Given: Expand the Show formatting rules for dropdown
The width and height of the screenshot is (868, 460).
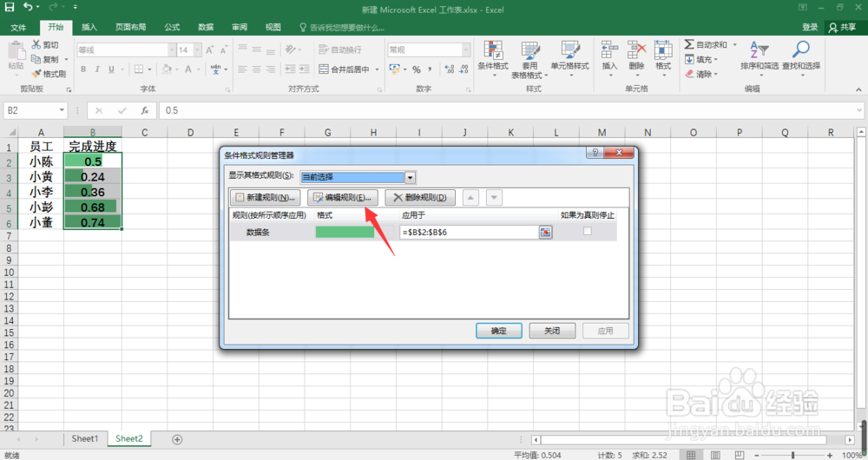Looking at the screenshot, I should click(x=411, y=178).
